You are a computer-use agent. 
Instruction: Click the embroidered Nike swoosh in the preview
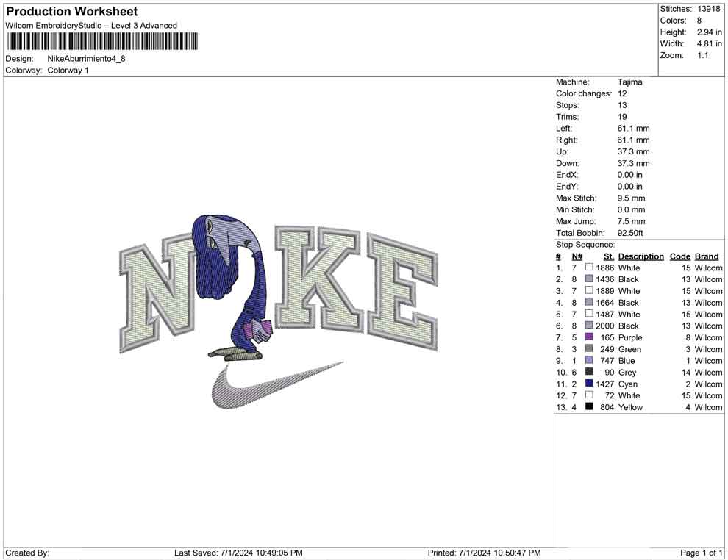pos(277,385)
